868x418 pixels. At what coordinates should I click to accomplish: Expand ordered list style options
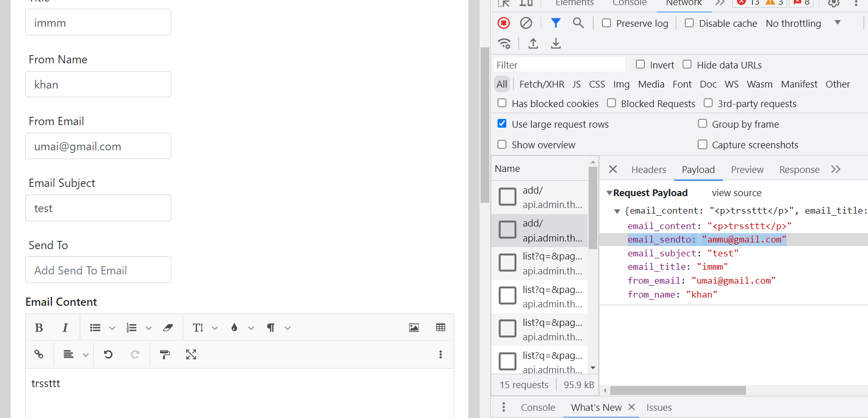coord(149,328)
